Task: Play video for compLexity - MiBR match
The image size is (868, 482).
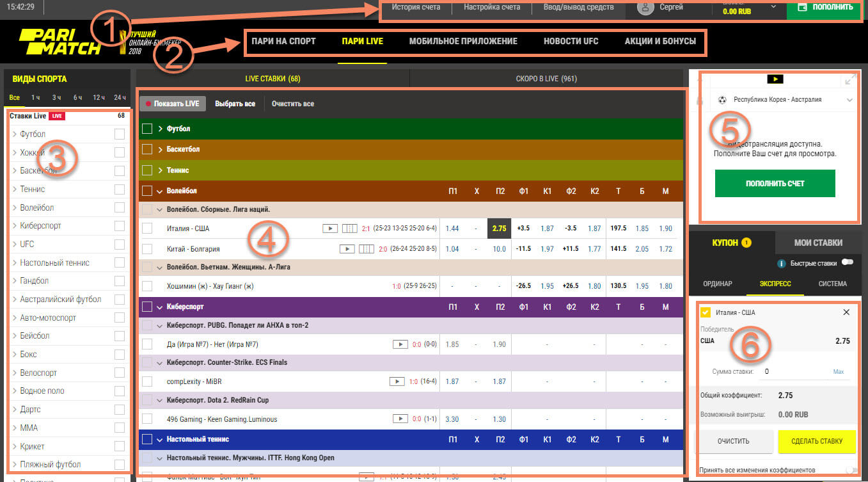Action: (x=397, y=382)
